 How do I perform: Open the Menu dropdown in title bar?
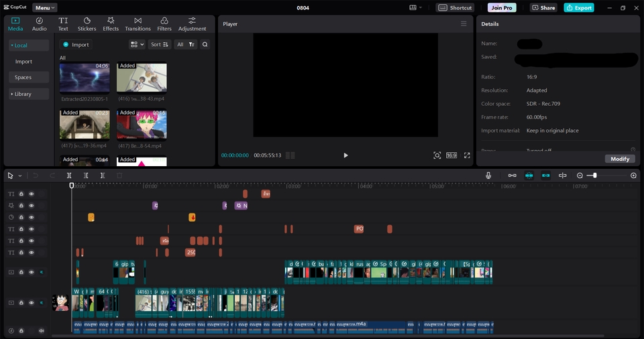pos(44,8)
